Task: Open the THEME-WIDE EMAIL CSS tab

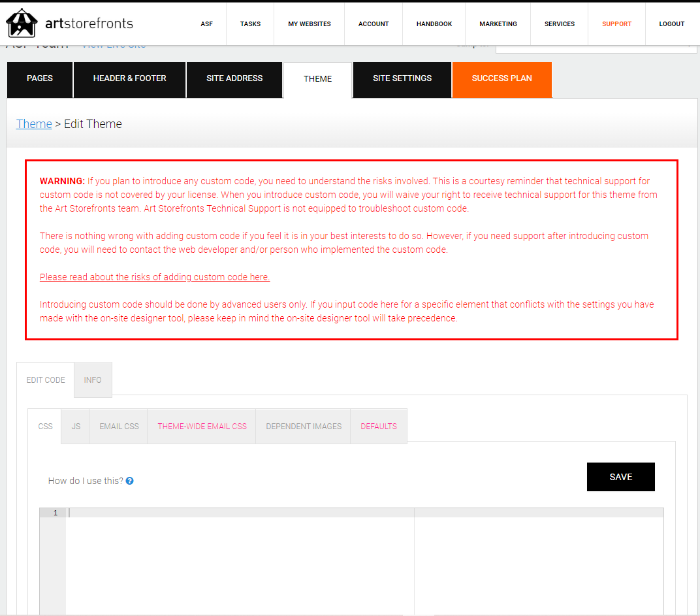Action: (200, 426)
